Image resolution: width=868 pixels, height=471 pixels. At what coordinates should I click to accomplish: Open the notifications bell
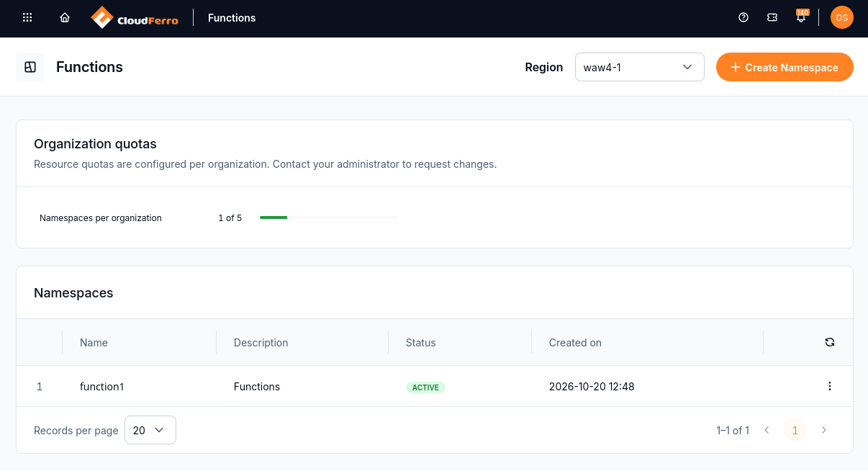coord(801,17)
